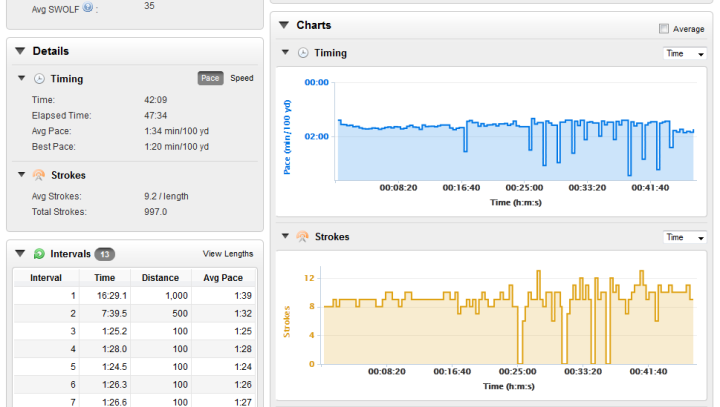720x407 pixels.
Task: Select interval 4 time 1:28.0
Action: click(114, 349)
